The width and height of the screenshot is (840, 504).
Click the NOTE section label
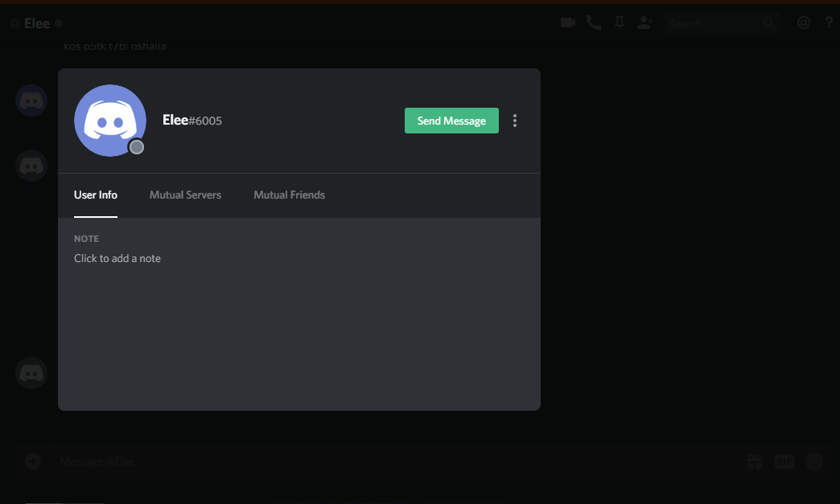pos(86,239)
